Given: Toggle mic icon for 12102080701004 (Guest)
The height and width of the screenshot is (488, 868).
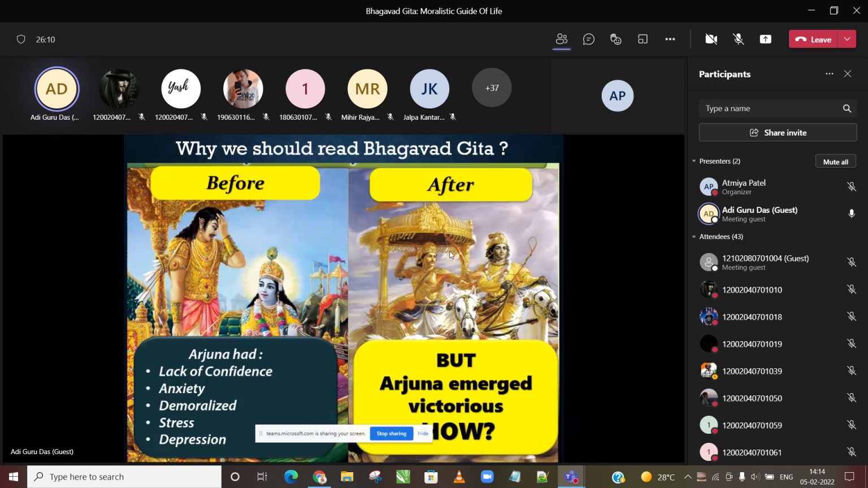Looking at the screenshot, I should click(851, 262).
